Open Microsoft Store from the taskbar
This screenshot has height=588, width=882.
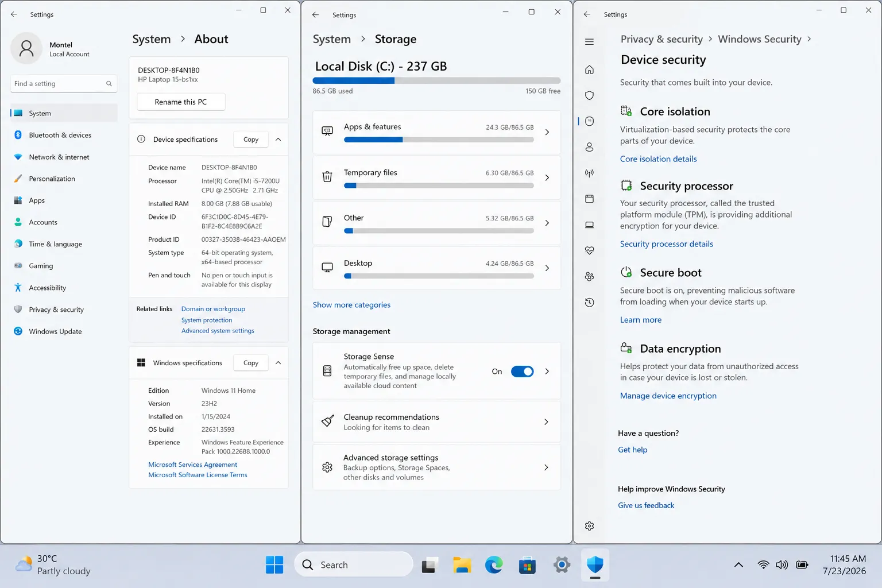(527, 566)
